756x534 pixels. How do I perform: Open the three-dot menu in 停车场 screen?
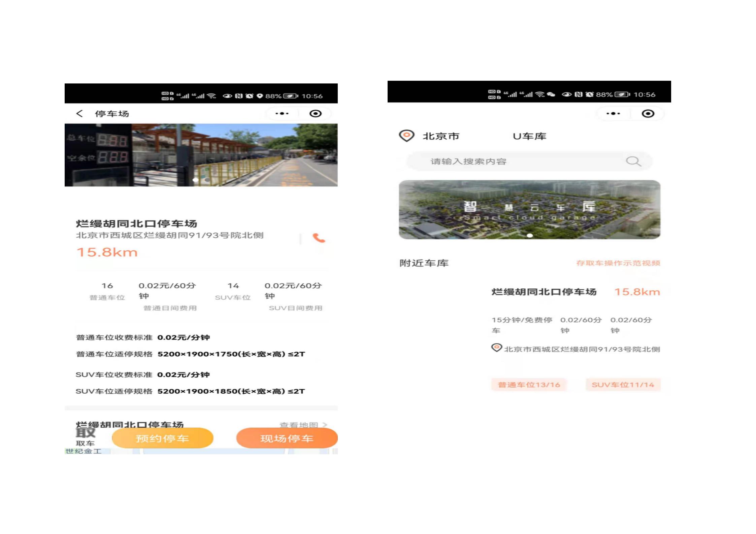(282, 114)
